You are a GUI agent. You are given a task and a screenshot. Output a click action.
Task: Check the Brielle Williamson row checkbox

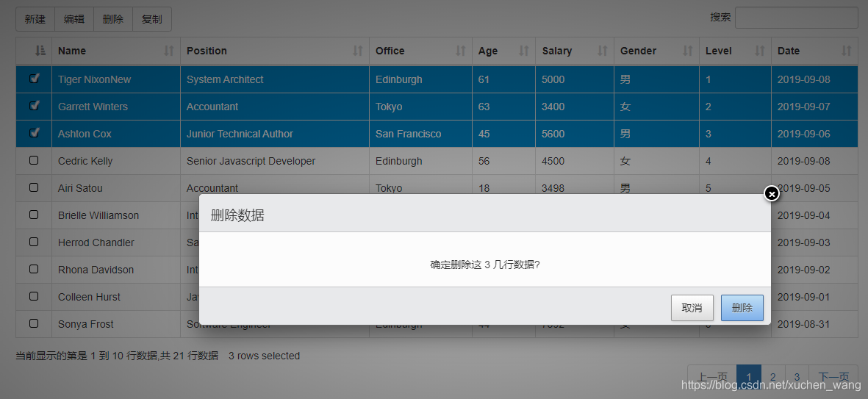tap(34, 215)
